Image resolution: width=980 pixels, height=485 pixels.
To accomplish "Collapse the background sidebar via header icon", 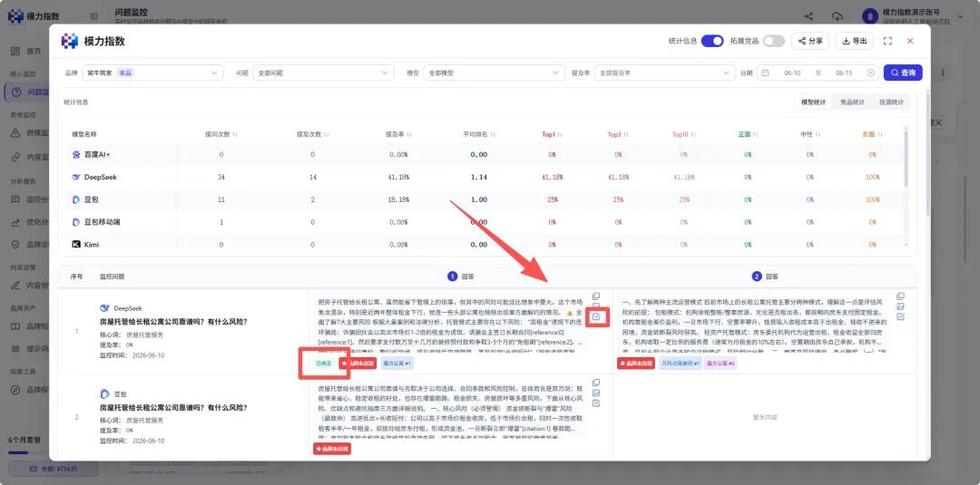I will (93, 16).
